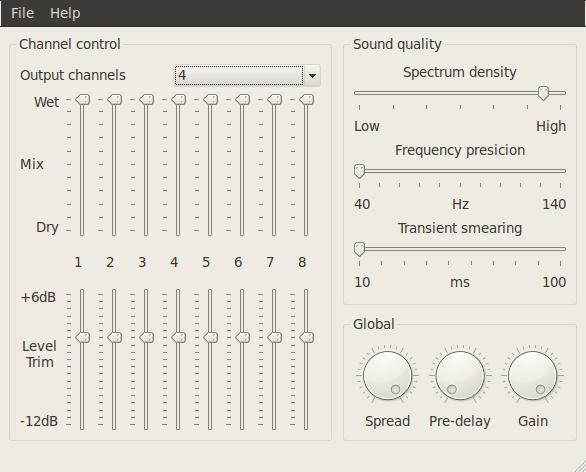Click the channel 1 Level Trim slider handle
Screen dimensions: 586x472
pos(83,337)
